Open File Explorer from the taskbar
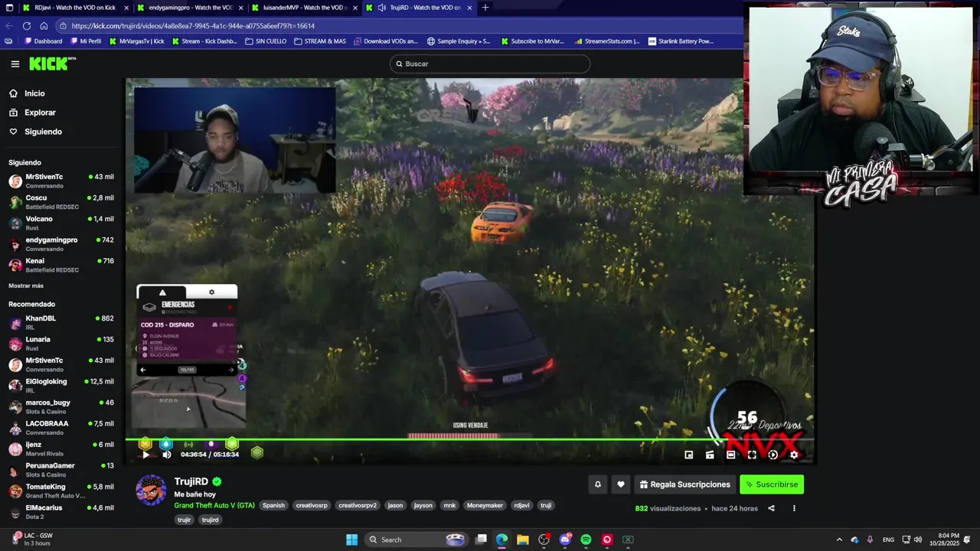980x551 pixels. (x=523, y=540)
